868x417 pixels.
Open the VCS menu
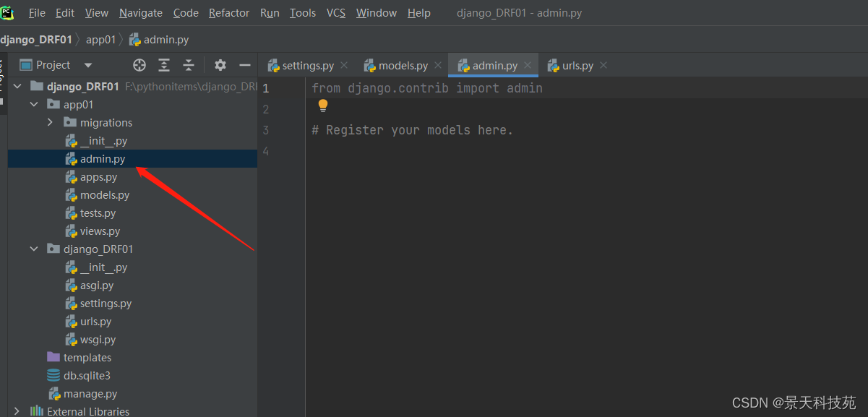[336, 12]
